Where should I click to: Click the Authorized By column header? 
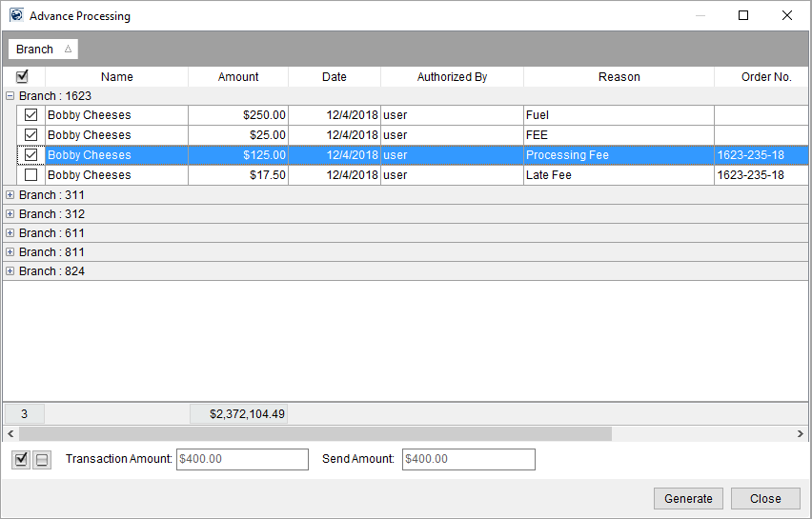coord(452,77)
